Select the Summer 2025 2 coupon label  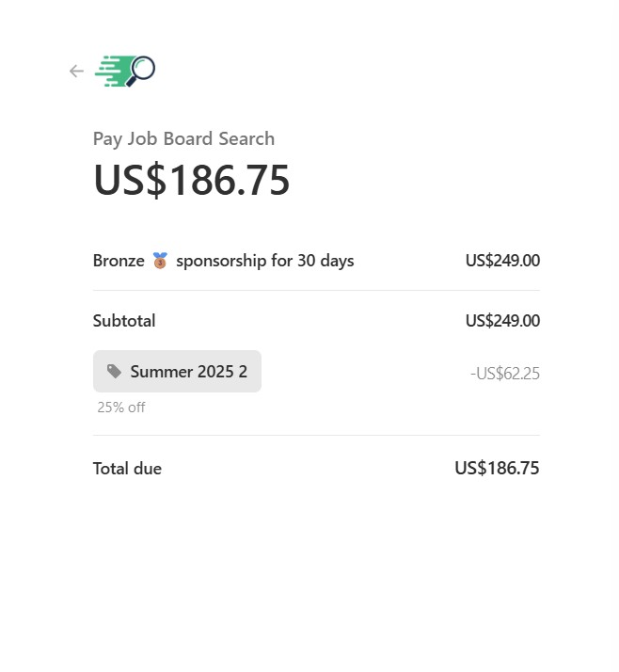[x=188, y=372]
